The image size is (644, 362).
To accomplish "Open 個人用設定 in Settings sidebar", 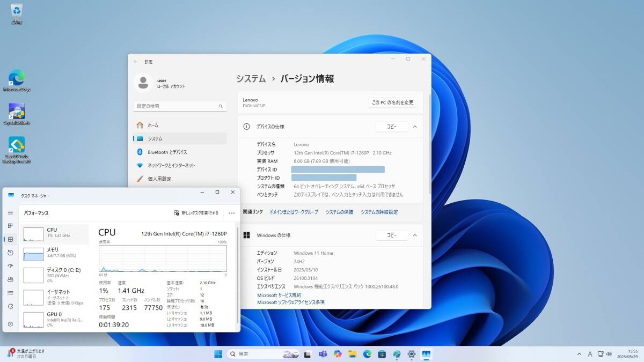I will 180,179.
